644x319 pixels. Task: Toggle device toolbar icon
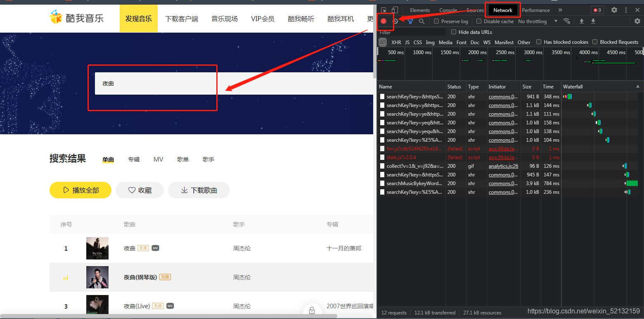coord(395,10)
